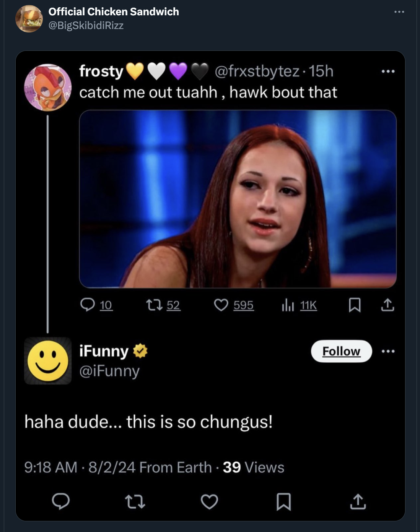Retweet the frosty tweet showing 52
Screen dimensions: 420x532
click(x=155, y=305)
